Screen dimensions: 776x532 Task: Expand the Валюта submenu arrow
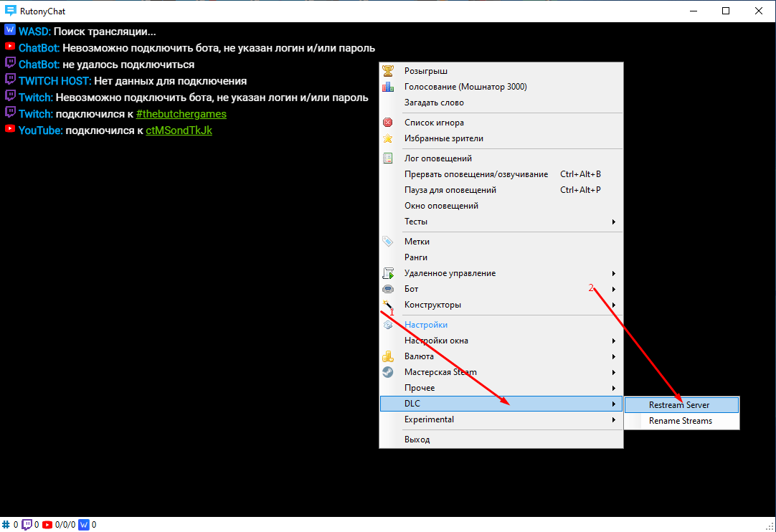614,356
